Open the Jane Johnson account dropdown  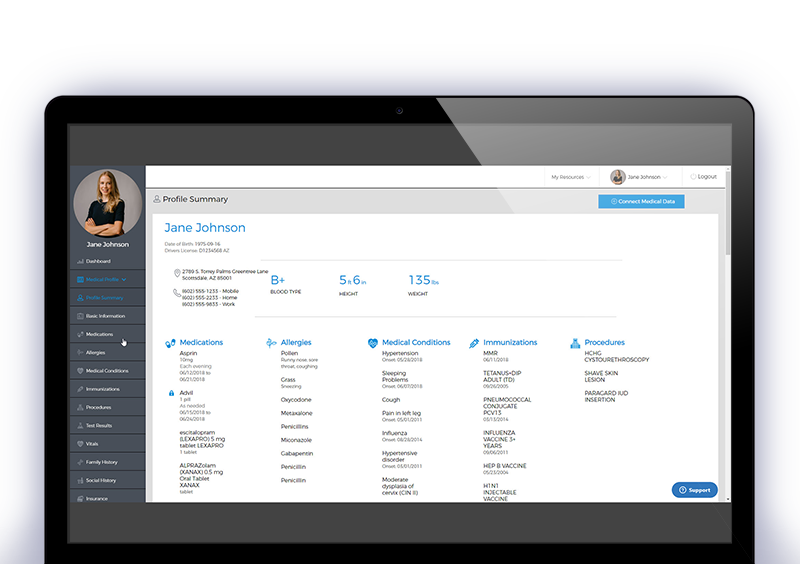(638, 177)
